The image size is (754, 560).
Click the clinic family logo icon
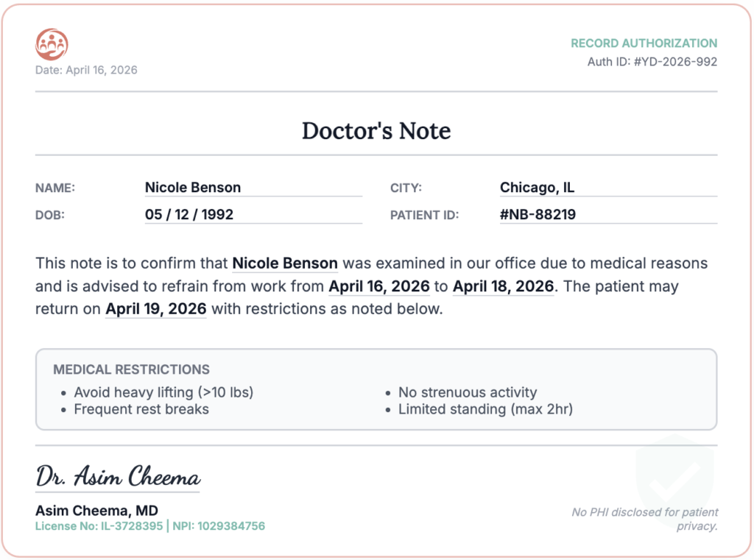point(52,44)
